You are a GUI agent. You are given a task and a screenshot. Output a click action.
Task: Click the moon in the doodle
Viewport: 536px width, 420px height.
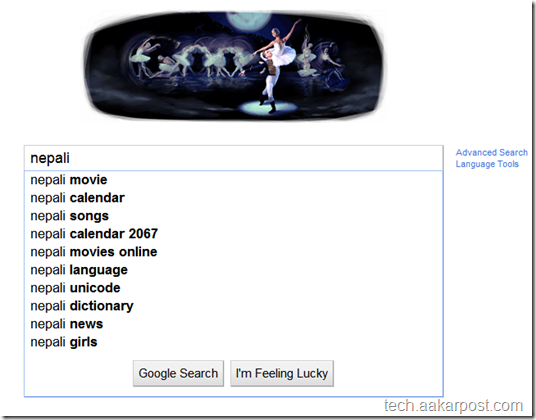249,20
